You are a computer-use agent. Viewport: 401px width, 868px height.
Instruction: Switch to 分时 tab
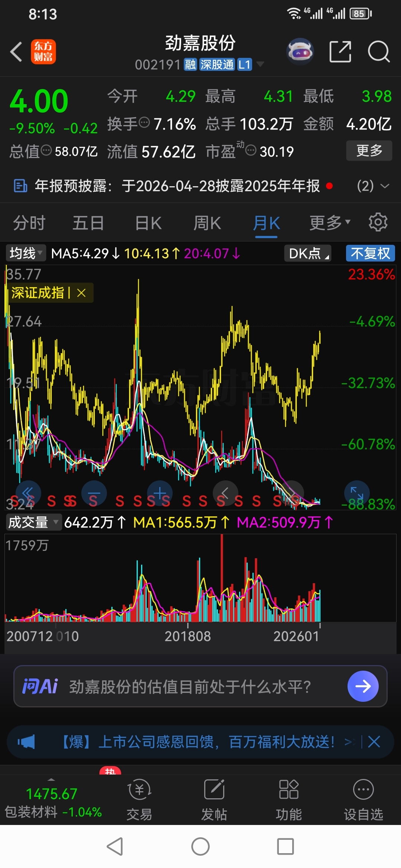point(29,223)
